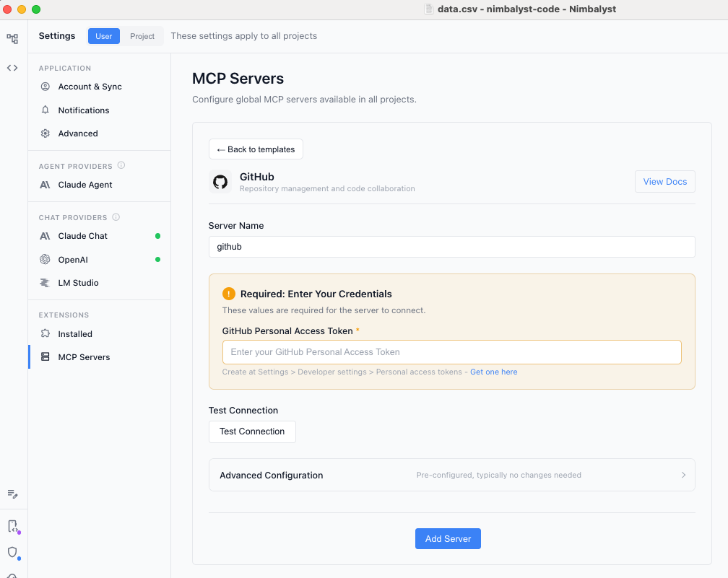Select LM Studio provider
The width and height of the screenshot is (728, 578).
coord(100,283)
